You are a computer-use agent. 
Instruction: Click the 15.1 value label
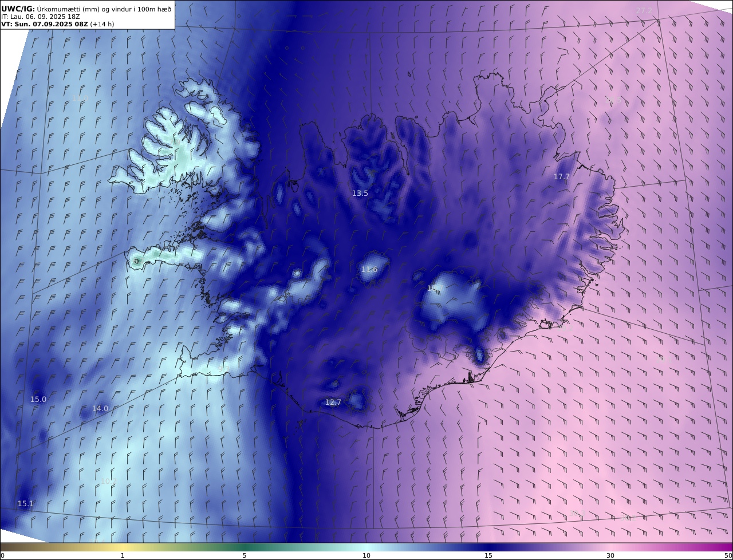tap(26, 504)
